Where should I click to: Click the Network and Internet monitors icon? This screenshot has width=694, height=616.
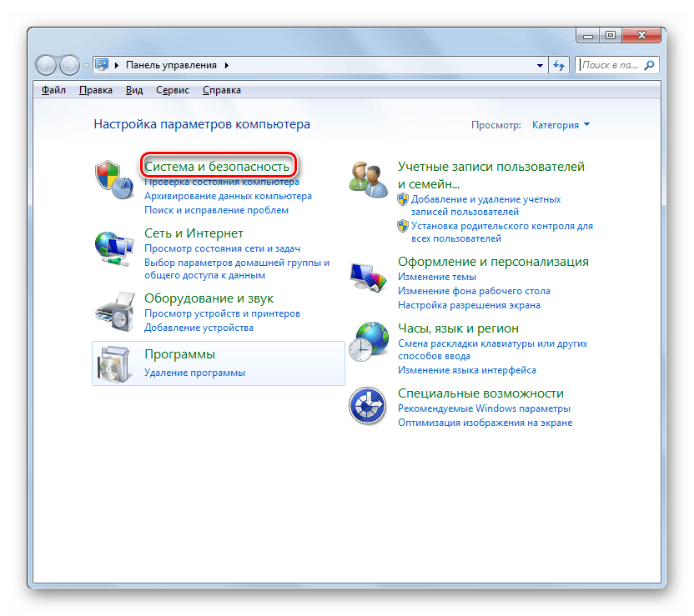pos(114,246)
